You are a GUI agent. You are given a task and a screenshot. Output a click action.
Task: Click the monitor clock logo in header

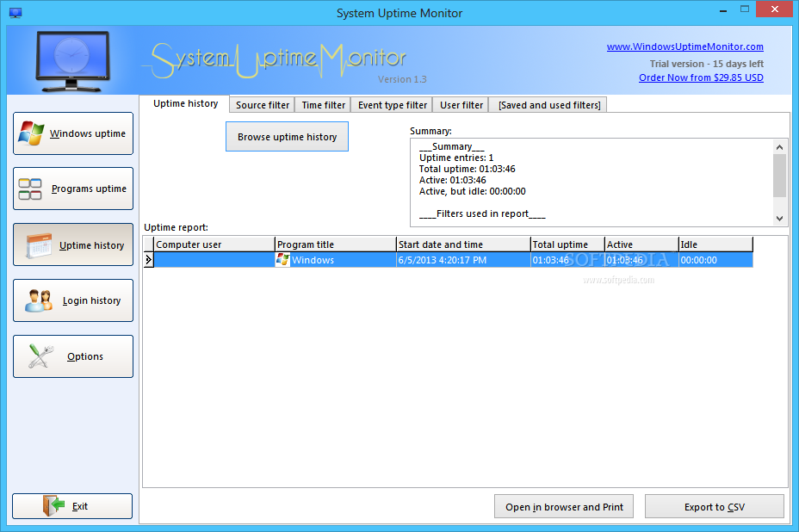[x=73, y=61]
